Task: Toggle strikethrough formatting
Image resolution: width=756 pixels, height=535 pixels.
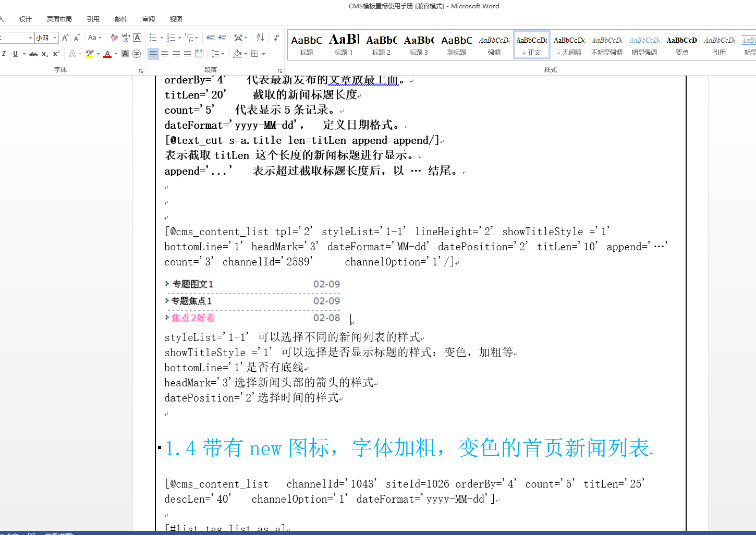Action: click(33, 54)
